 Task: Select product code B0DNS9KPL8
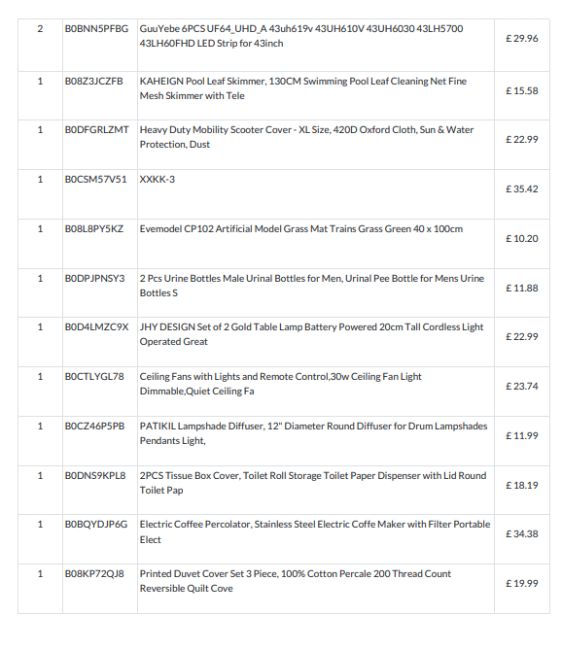(x=95, y=476)
